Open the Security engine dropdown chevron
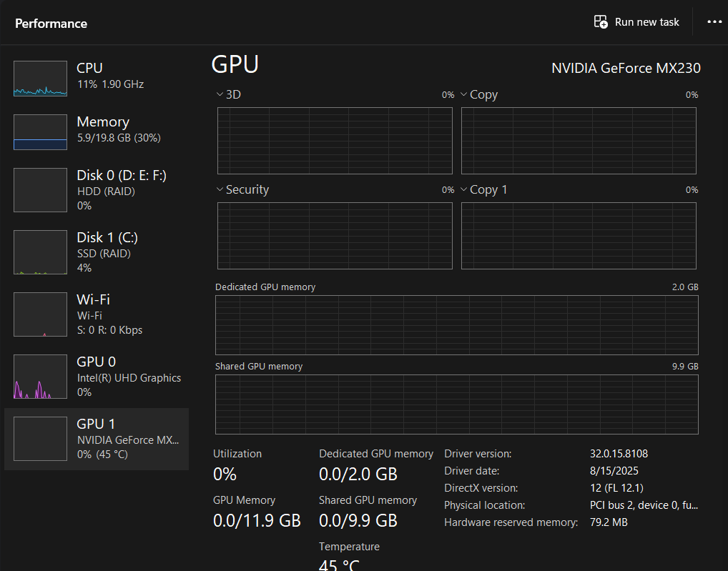This screenshot has height=571, width=728. (x=220, y=190)
